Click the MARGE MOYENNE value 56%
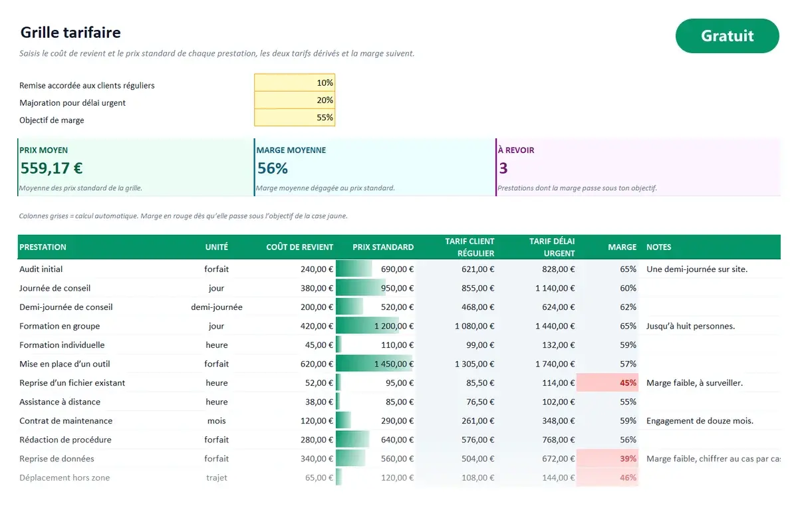The width and height of the screenshot is (798, 532). tap(273, 168)
